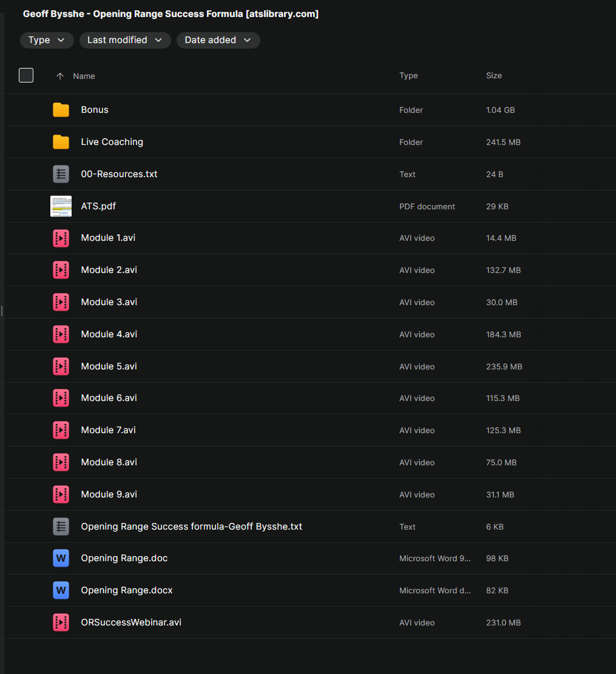The width and height of the screenshot is (616, 674).
Task: Click the 1.04 GB size of Bonus
Action: coord(500,110)
